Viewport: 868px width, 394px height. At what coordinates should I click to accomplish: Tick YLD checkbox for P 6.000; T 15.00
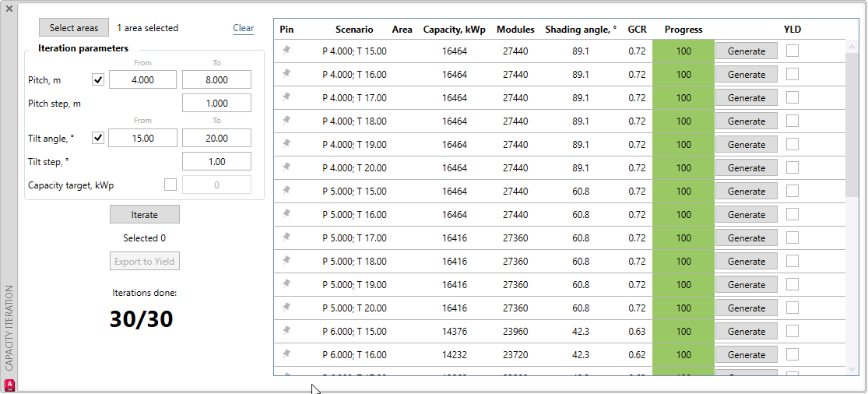pyautogui.click(x=792, y=332)
